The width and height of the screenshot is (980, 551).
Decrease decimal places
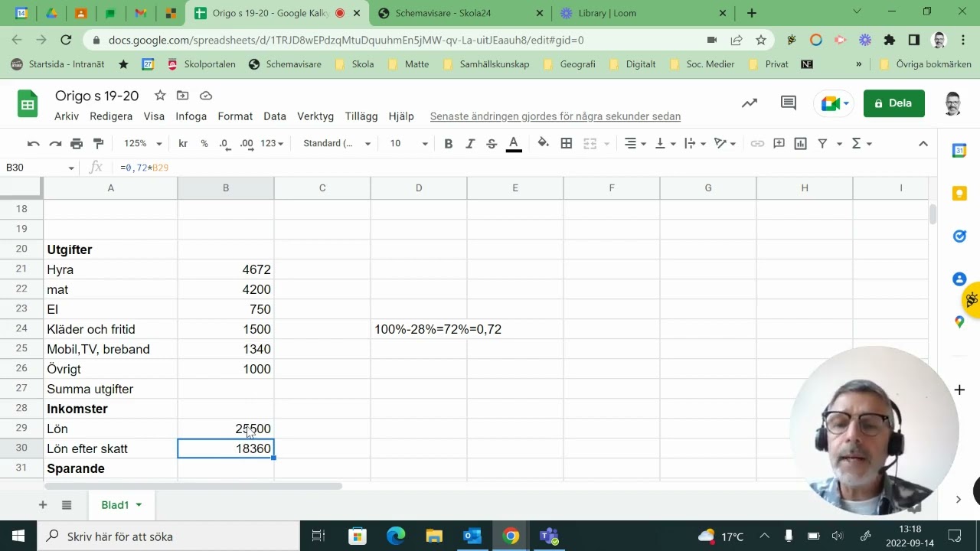pos(224,143)
